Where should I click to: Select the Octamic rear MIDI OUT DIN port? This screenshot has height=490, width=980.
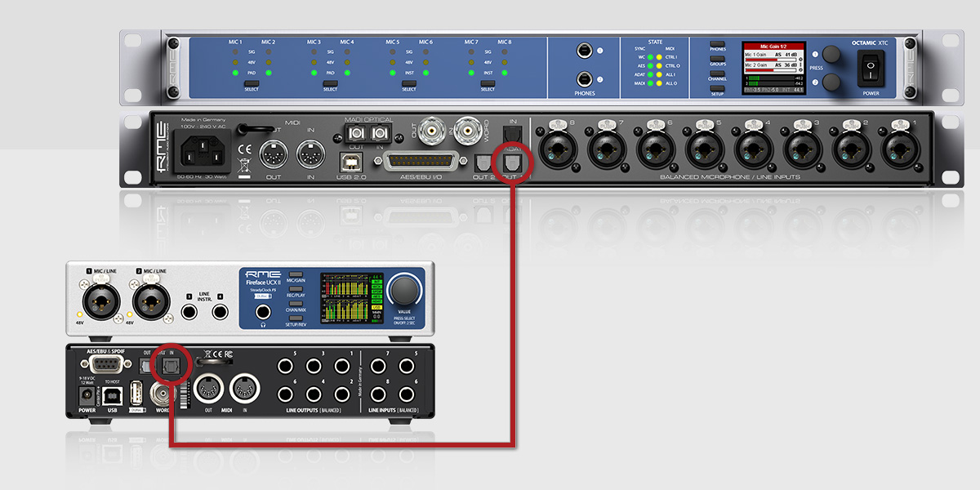tap(274, 155)
